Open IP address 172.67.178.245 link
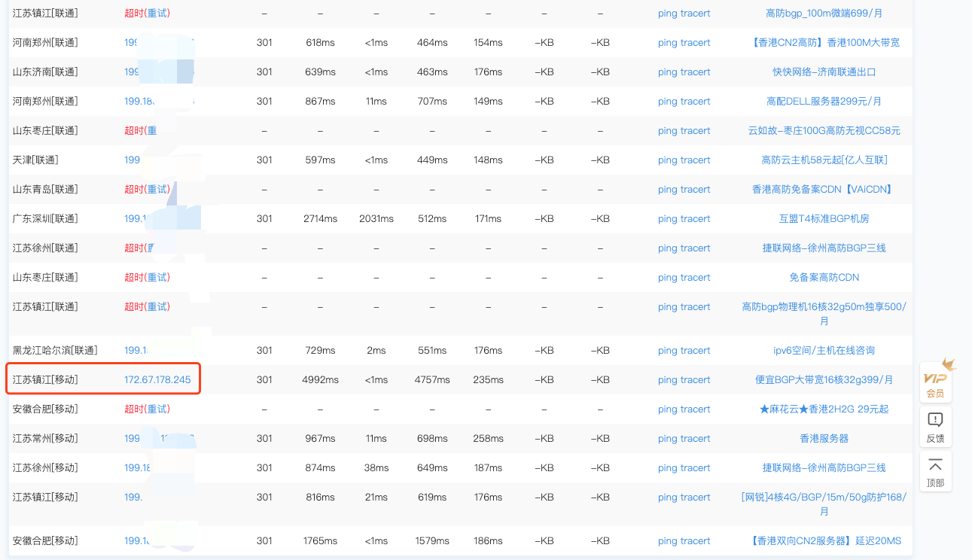This screenshot has height=560, width=972. [x=157, y=380]
